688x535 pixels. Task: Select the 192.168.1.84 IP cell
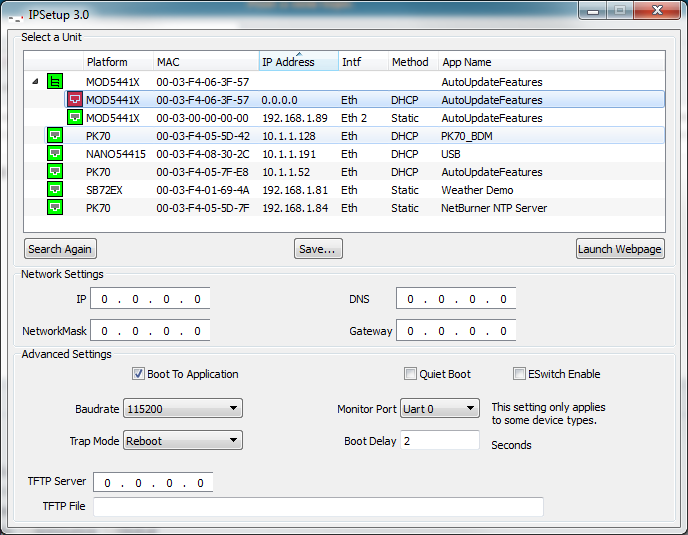pos(295,208)
